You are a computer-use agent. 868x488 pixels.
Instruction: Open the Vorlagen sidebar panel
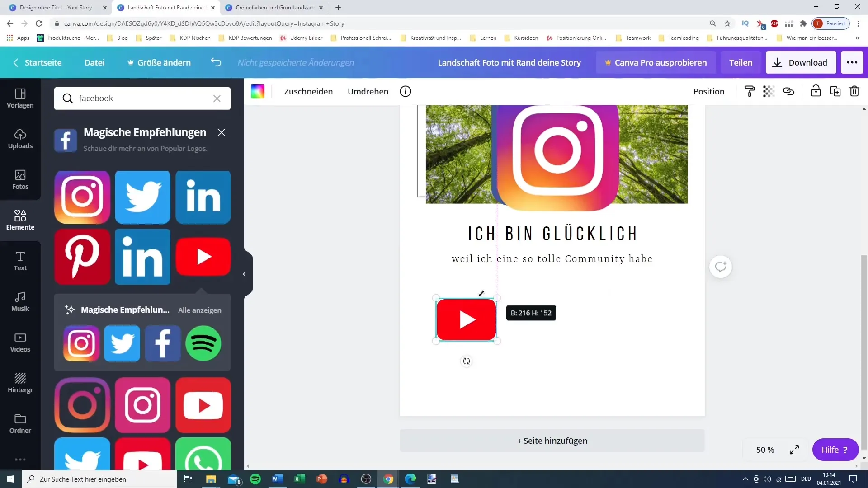20,98
